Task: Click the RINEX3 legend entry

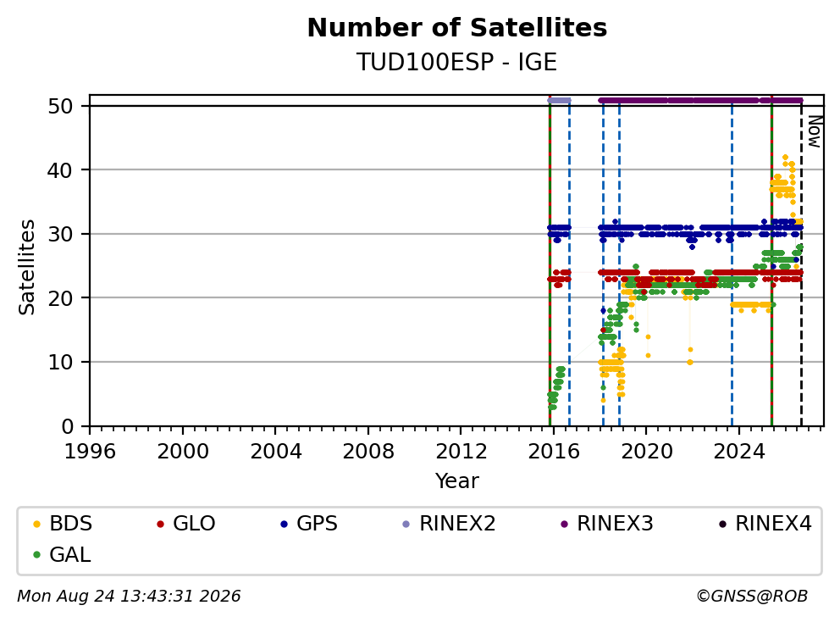Action: click(x=606, y=524)
